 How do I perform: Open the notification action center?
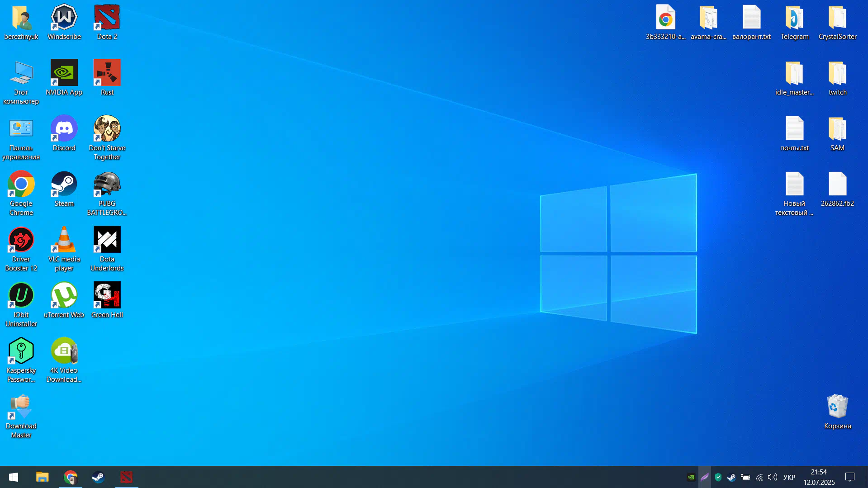(x=850, y=477)
